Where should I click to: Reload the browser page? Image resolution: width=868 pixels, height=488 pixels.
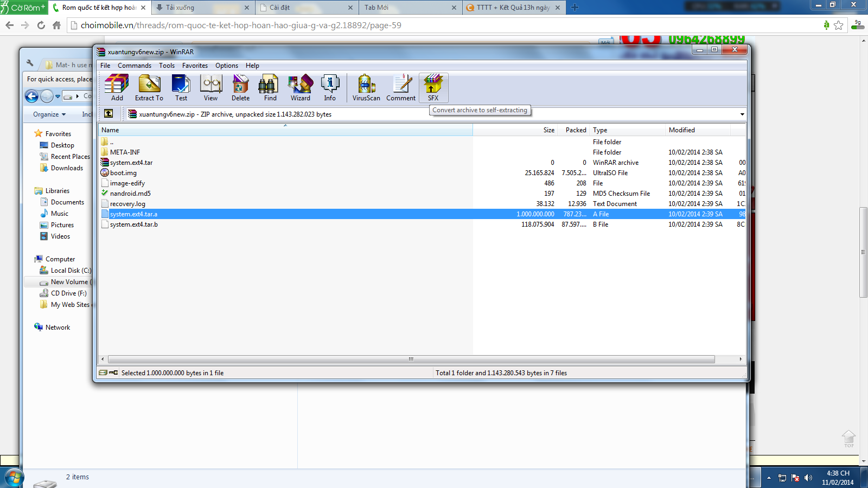click(x=41, y=25)
